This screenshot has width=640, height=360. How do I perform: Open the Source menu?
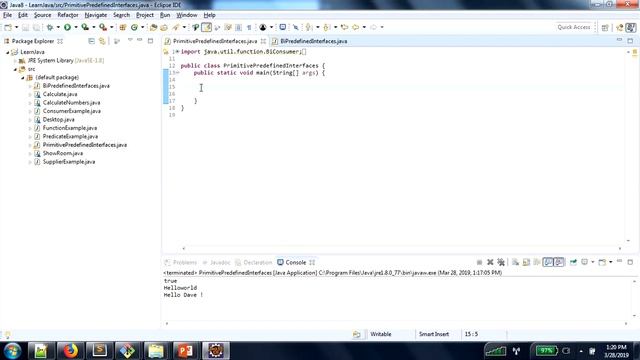coord(42,15)
